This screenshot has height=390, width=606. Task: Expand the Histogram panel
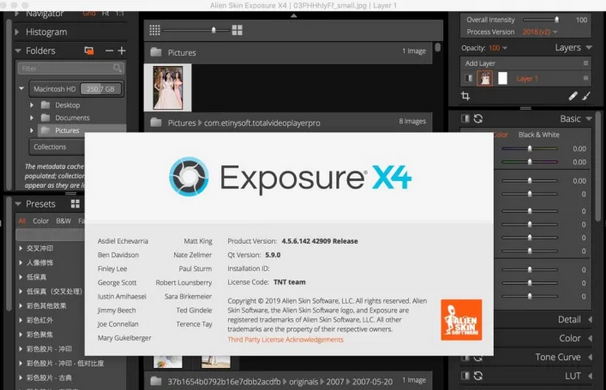pos(17,32)
